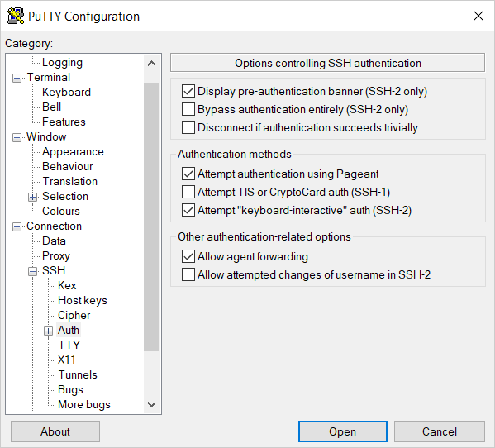The image size is (495, 448).
Task: Open Behaviour settings
Action: (68, 166)
